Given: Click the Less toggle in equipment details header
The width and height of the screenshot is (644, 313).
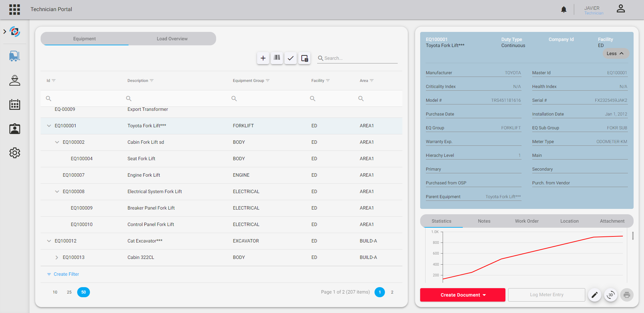Looking at the screenshot, I should coord(615,53).
